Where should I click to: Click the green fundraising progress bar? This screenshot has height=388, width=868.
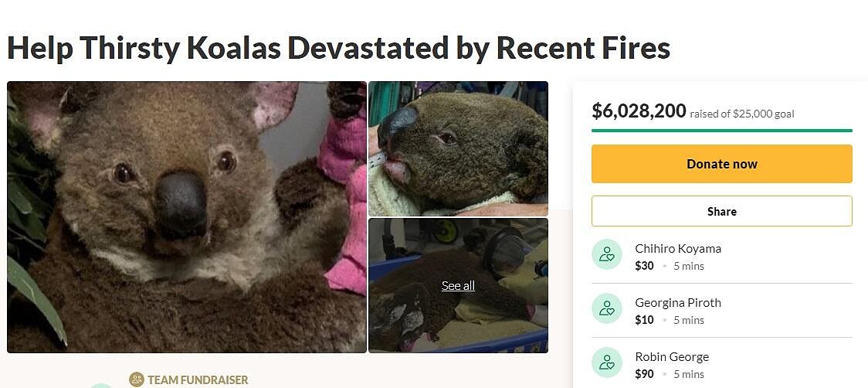pos(721,131)
